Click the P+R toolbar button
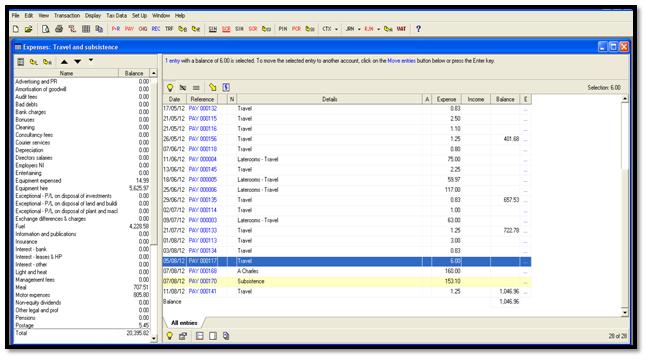Image resolution: width=648 pixels, height=360 pixels. coord(116,29)
